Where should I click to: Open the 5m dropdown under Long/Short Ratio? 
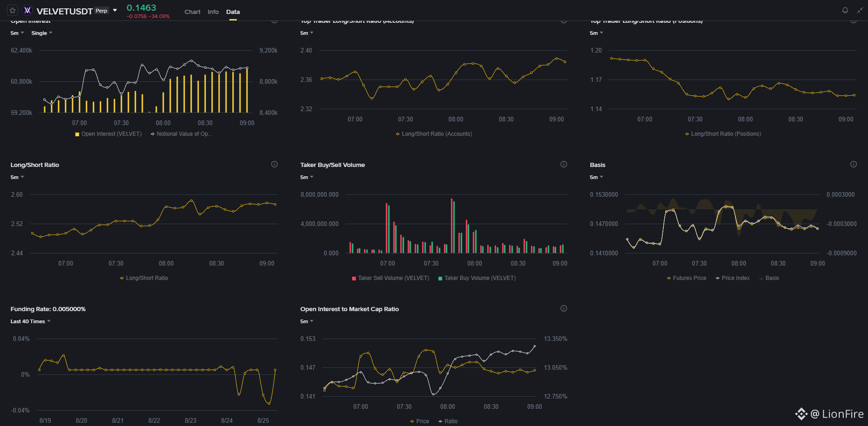(17, 177)
